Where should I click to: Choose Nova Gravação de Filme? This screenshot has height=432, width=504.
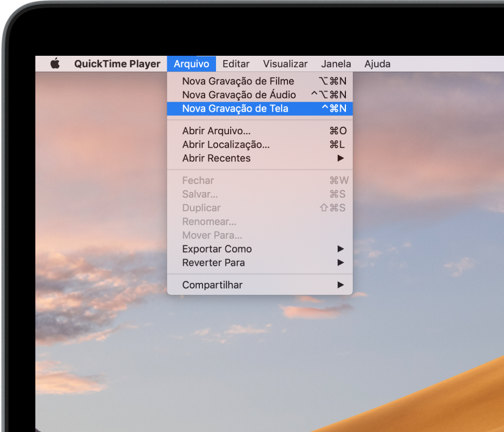click(x=260, y=81)
